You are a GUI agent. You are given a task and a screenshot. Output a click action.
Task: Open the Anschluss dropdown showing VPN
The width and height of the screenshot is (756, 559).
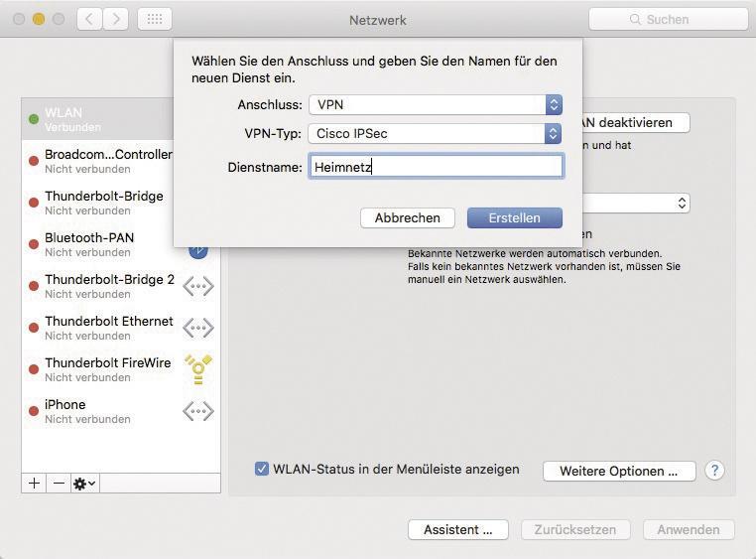pos(436,104)
